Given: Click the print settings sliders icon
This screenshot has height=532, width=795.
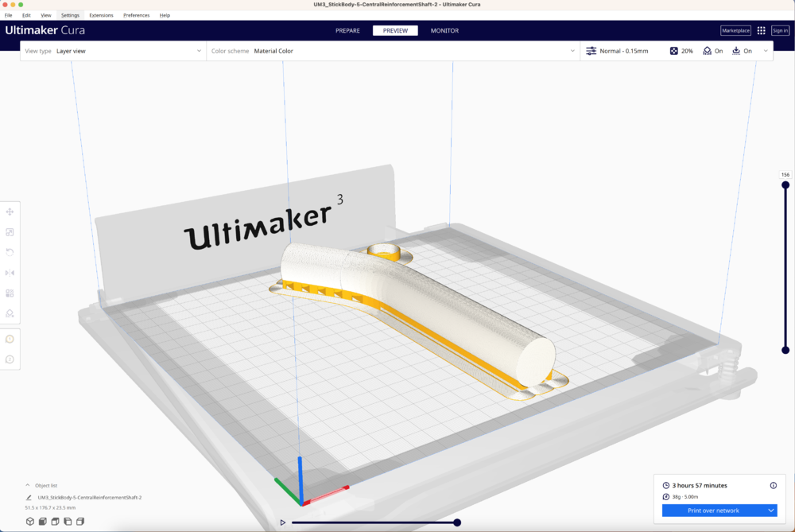Looking at the screenshot, I should pos(591,51).
